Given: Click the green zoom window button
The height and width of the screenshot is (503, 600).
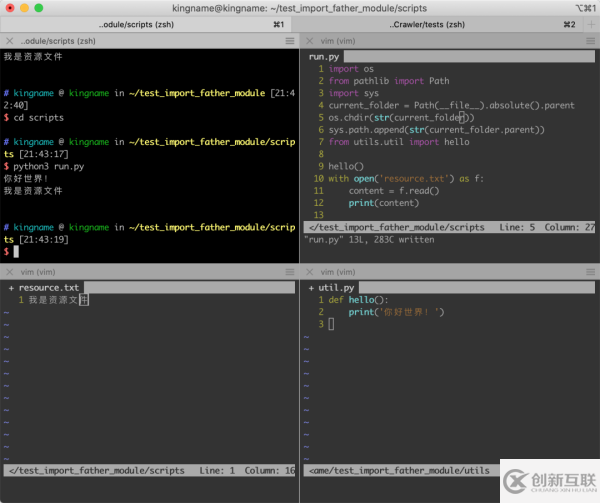Looking at the screenshot, I should [x=39, y=8].
